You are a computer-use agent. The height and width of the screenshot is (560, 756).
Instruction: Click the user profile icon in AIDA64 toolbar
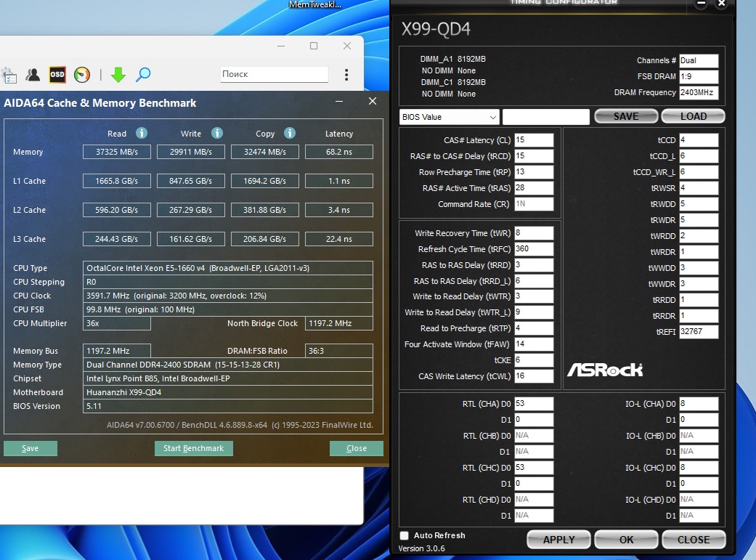33,75
